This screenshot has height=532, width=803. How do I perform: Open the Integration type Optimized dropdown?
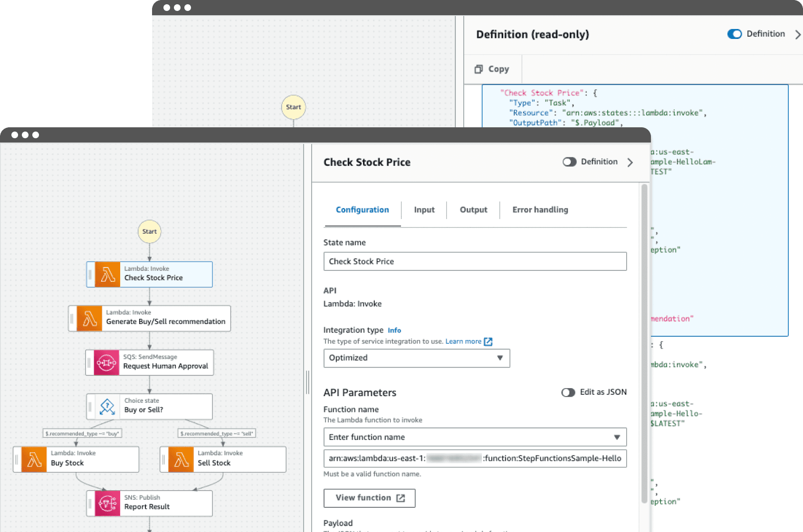(416, 358)
